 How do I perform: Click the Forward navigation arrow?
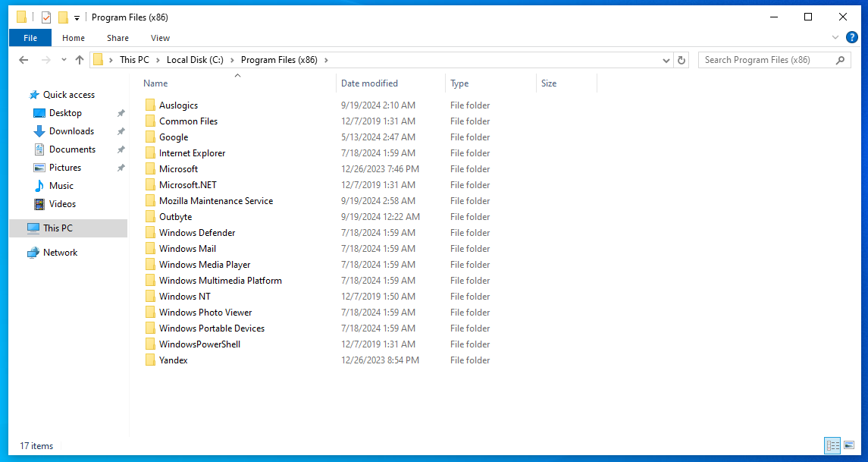[x=46, y=60]
